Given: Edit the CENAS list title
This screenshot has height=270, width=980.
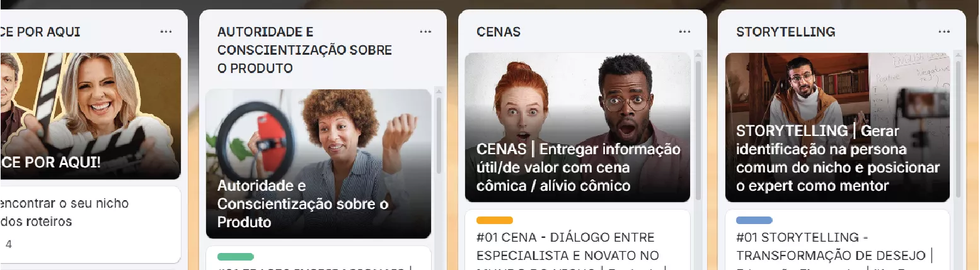Looking at the screenshot, I should point(499,31).
